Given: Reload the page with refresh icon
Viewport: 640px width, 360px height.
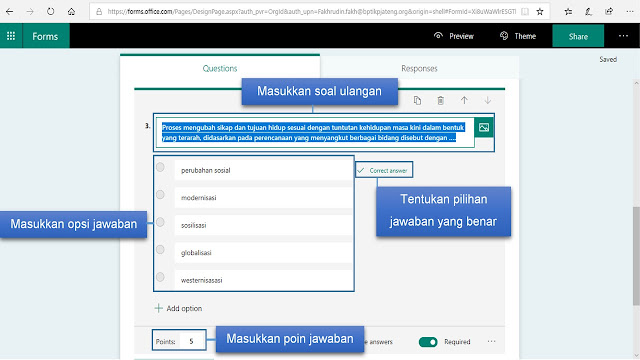Looking at the screenshot, I should pos(50,11).
